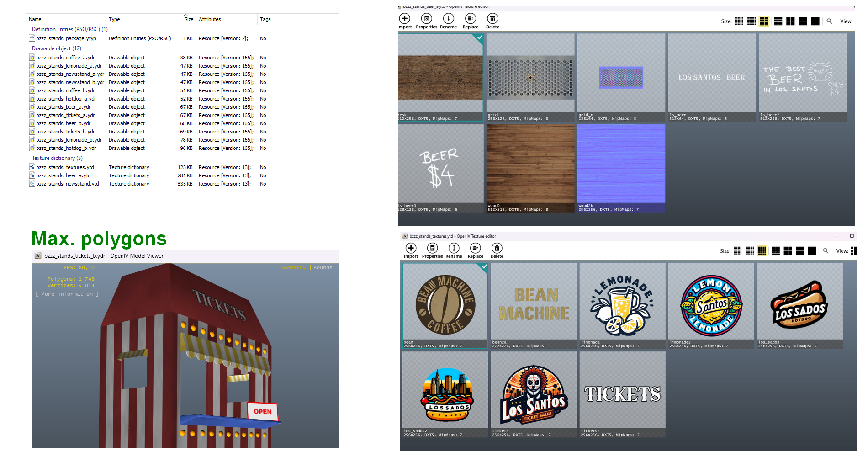Choose largest solid-square size in bzzz_stands_textures editor
The image size is (868, 457).
[x=812, y=250]
